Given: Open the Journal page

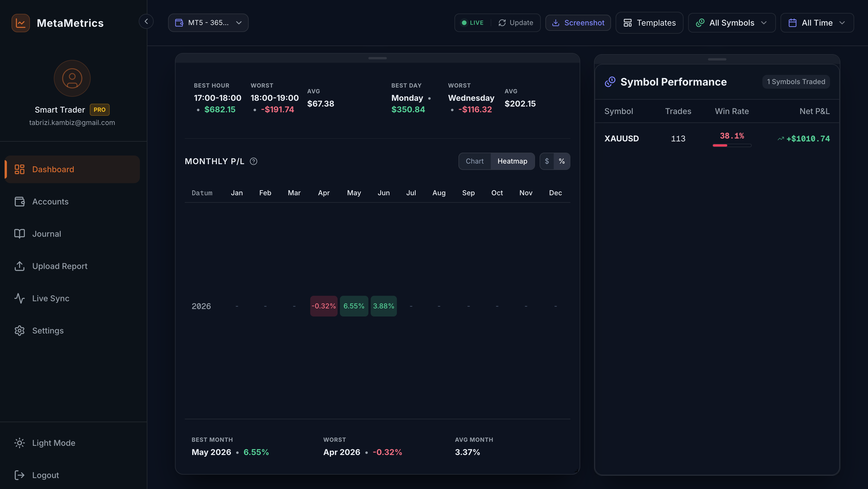Looking at the screenshot, I should 72,234.
